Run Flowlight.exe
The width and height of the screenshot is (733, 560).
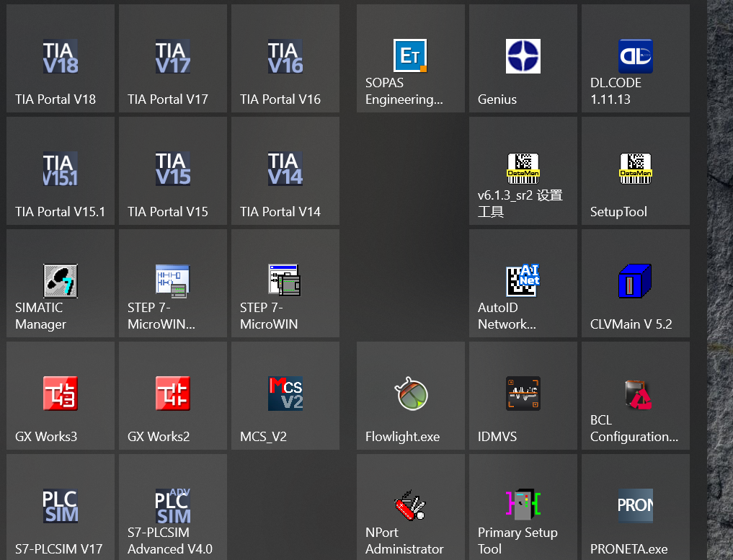coord(410,396)
